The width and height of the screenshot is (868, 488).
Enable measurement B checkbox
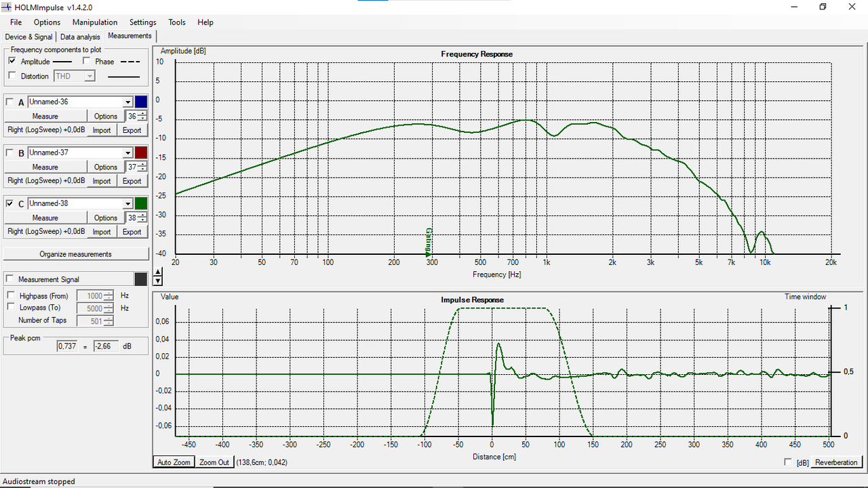click(x=9, y=153)
